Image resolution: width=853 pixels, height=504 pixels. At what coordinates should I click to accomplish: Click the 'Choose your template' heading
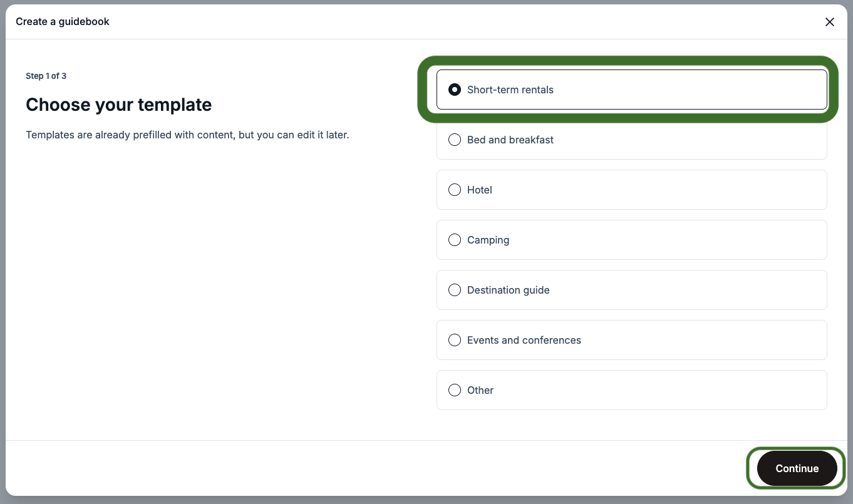pos(119,105)
